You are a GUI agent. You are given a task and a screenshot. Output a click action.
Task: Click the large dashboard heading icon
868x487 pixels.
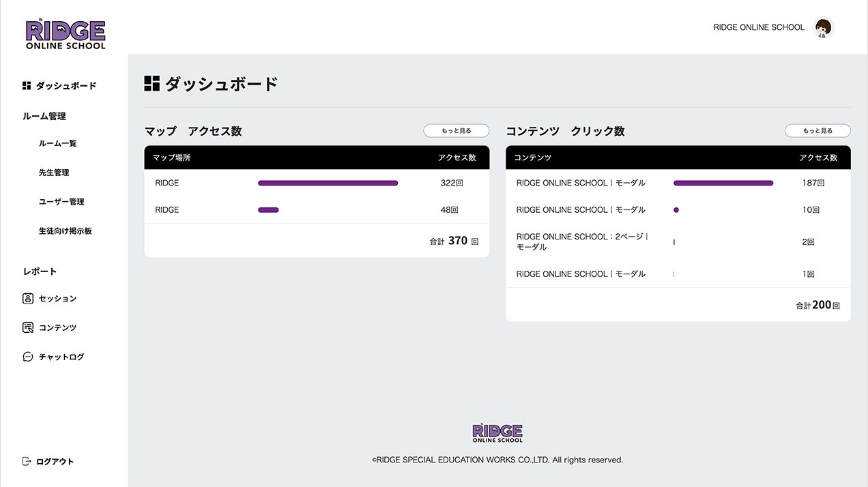[x=151, y=84]
